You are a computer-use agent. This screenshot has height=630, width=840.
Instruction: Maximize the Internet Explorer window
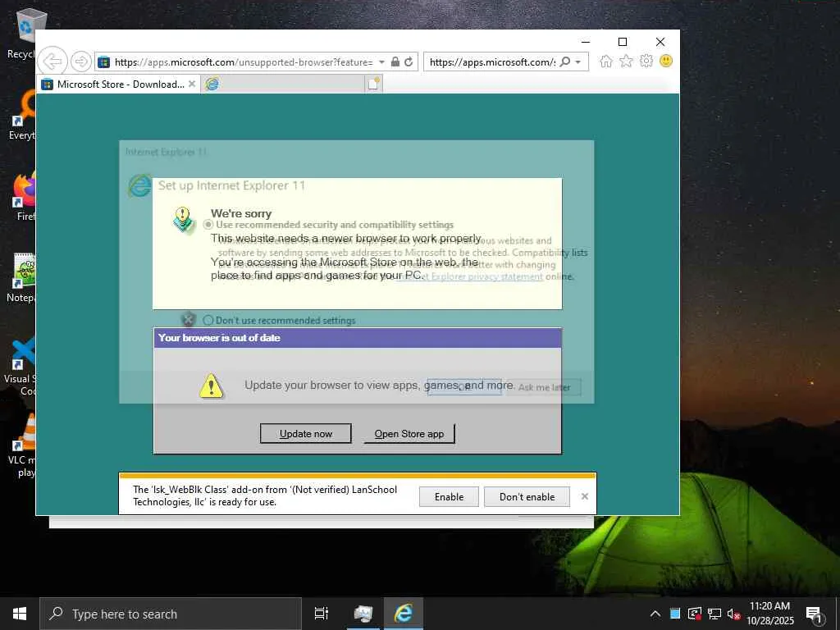623,42
